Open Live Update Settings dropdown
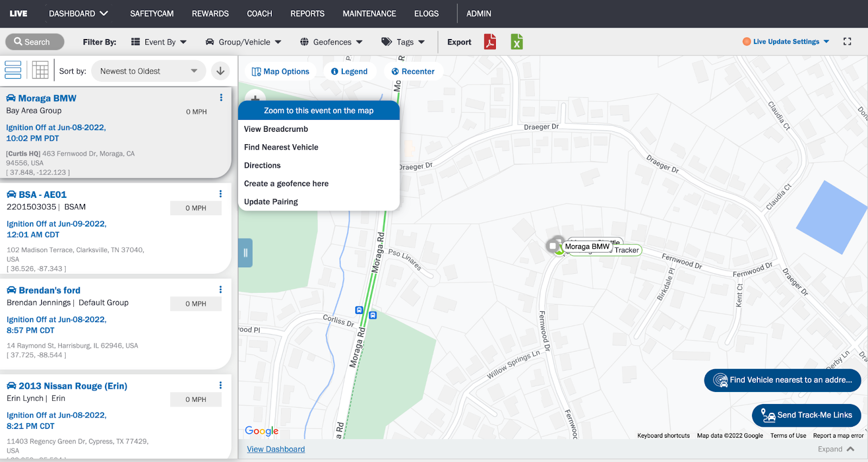The image size is (868, 462). click(x=786, y=42)
